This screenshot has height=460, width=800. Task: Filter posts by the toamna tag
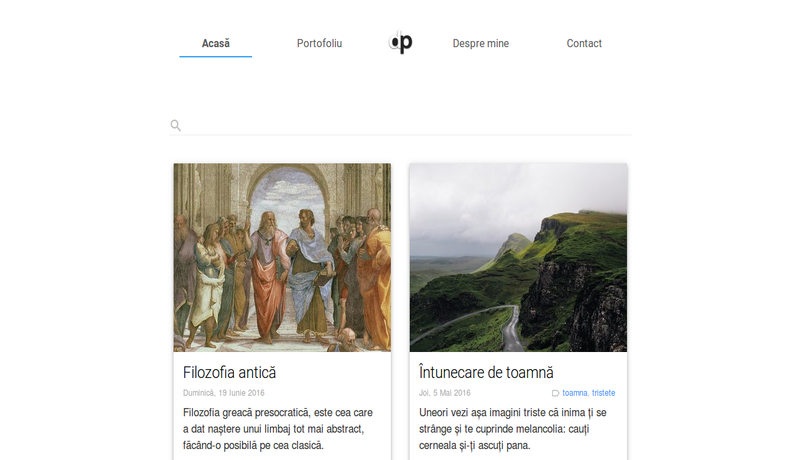(575, 393)
